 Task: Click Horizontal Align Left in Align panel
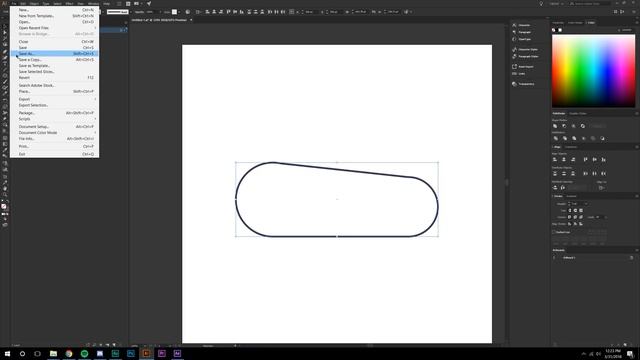[555, 160]
